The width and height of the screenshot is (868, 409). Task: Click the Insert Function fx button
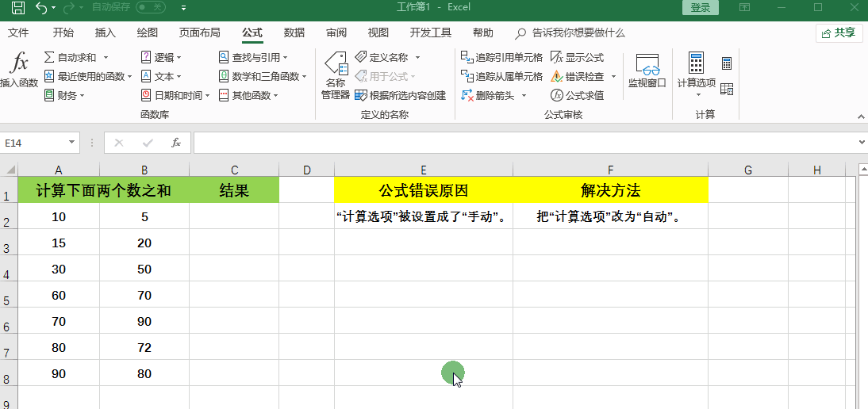pyautogui.click(x=19, y=71)
